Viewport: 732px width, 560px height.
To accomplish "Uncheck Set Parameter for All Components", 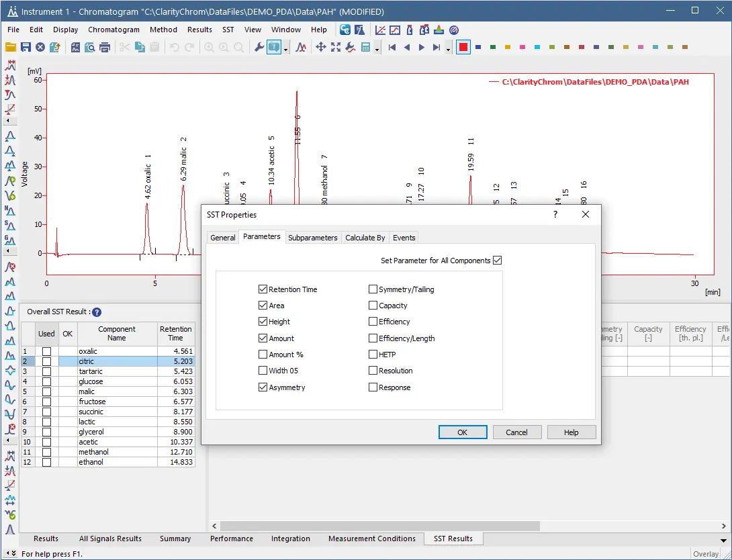I will pos(498,260).
